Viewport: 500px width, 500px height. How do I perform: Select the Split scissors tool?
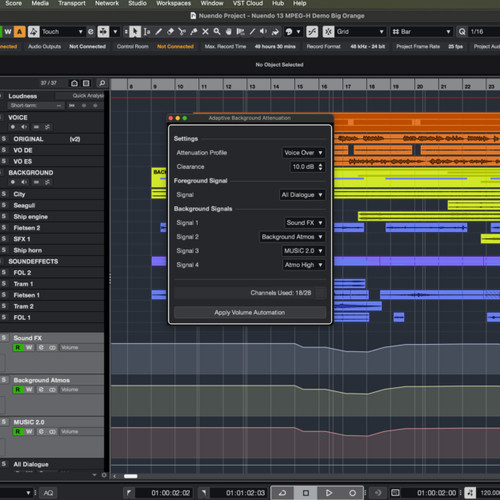182,32
